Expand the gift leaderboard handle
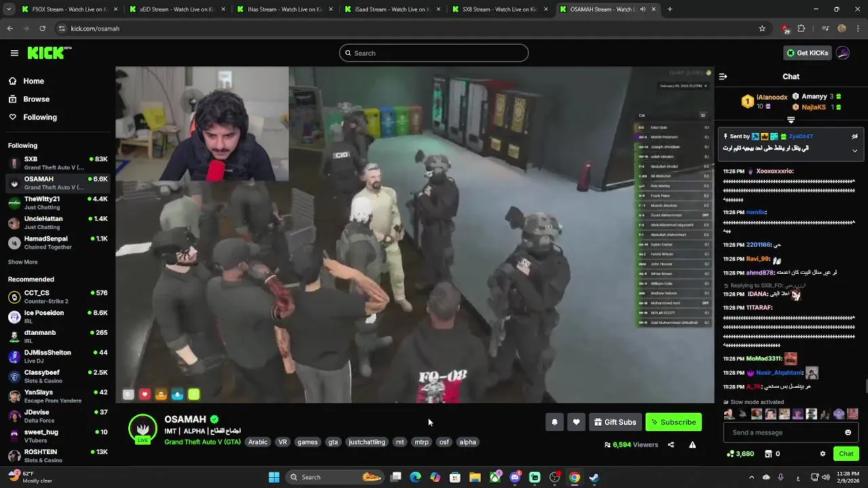Image resolution: width=868 pixels, height=488 pixels. [791, 120]
